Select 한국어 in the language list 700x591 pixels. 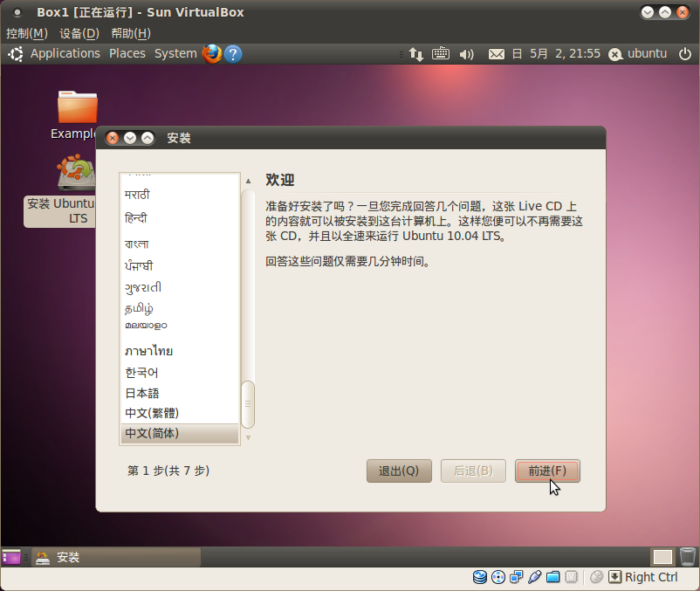(180, 373)
